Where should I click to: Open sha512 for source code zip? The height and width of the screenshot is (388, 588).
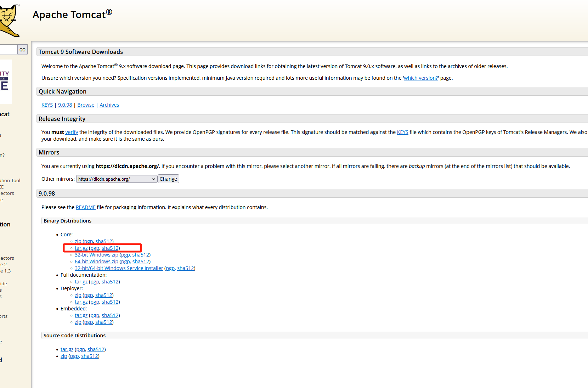pyautogui.click(x=90, y=356)
